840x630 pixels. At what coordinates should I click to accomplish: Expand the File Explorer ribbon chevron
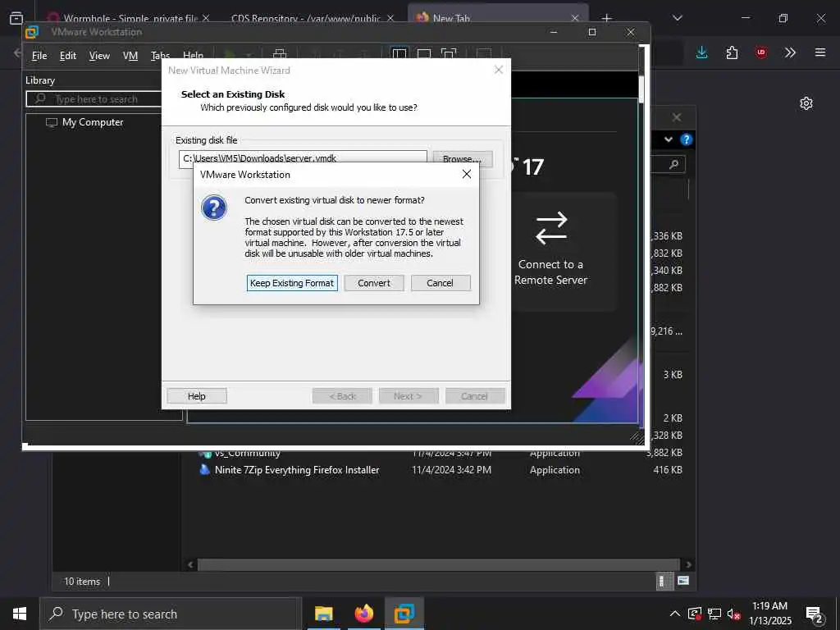pyautogui.click(x=668, y=139)
